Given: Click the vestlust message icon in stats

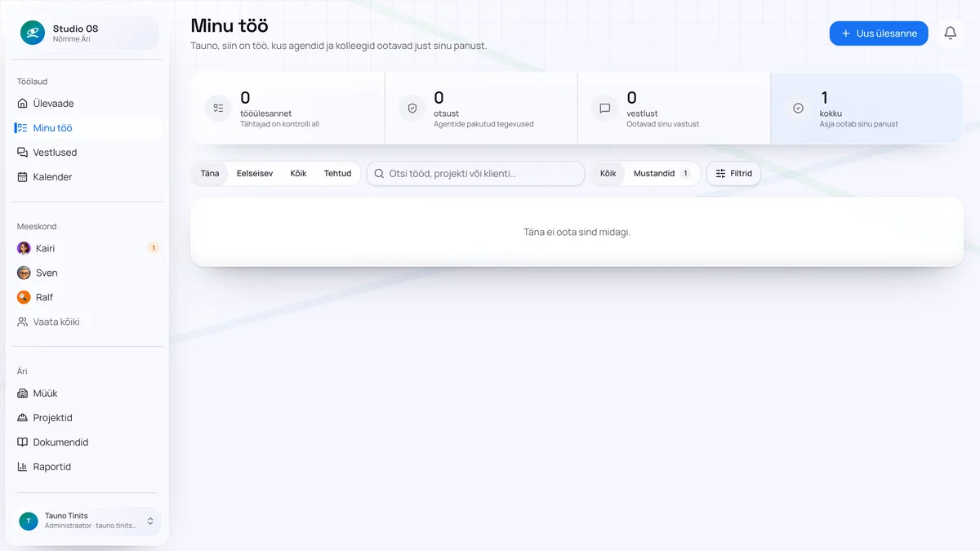Looking at the screenshot, I should pyautogui.click(x=605, y=108).
